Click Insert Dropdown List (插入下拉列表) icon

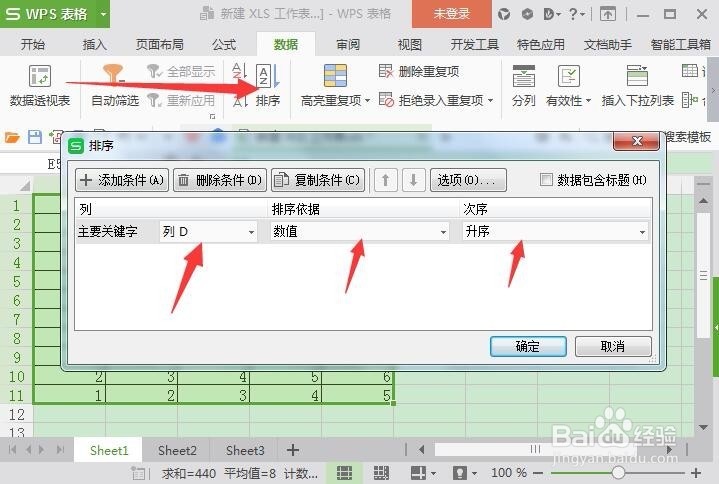pos(637,76)
